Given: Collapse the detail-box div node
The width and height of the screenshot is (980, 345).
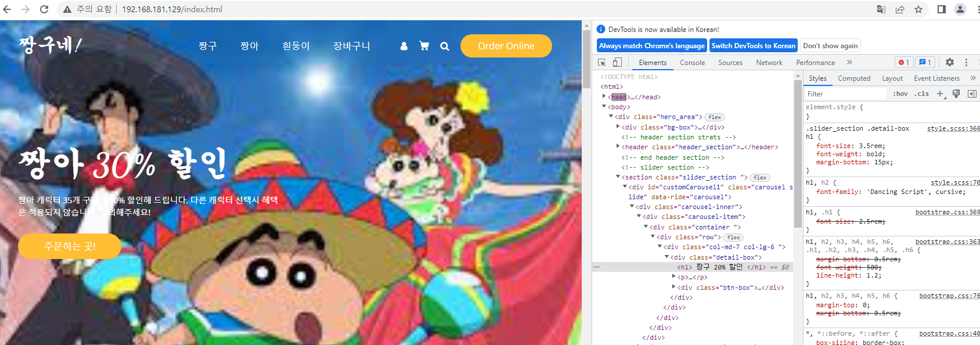Looking at the screenshot, I should click(x=666, y=257).
